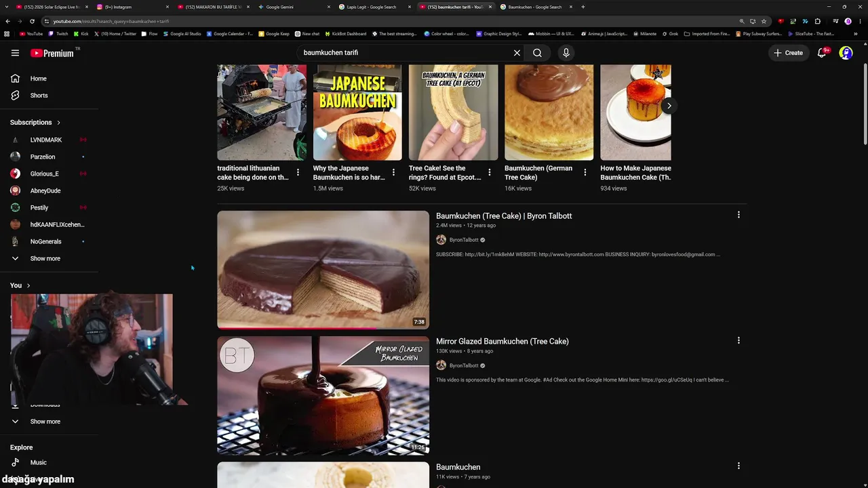The image size is (868, 488).
Task: Open options for Japanese Baumkuchen short
Action: point(393,172)
